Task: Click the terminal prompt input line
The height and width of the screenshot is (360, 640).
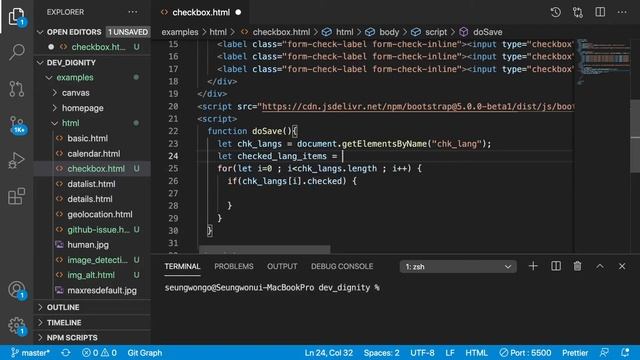Action: point(272,288)
